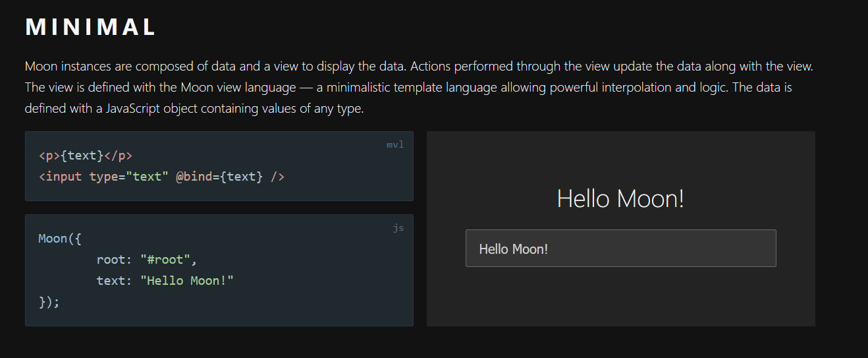Click the Moon({ code line
This screenshot has height=358, width=868.
click(x=60, y=239)
